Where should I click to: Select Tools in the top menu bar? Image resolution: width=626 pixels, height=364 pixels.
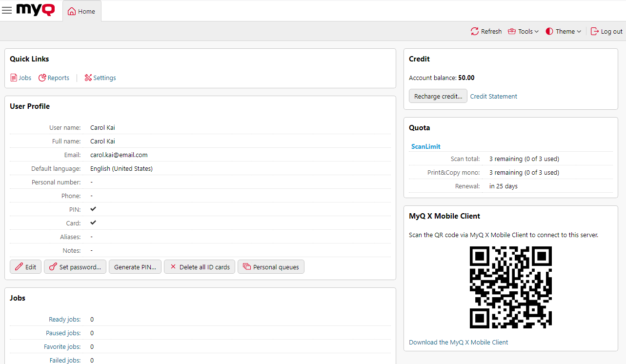(523, 31)
